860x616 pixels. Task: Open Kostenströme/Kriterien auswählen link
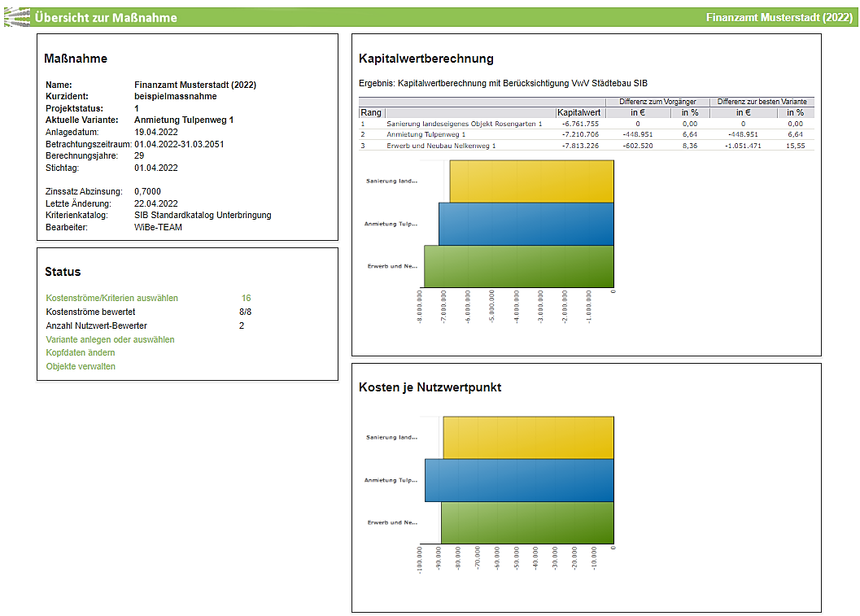click(111, 298)
